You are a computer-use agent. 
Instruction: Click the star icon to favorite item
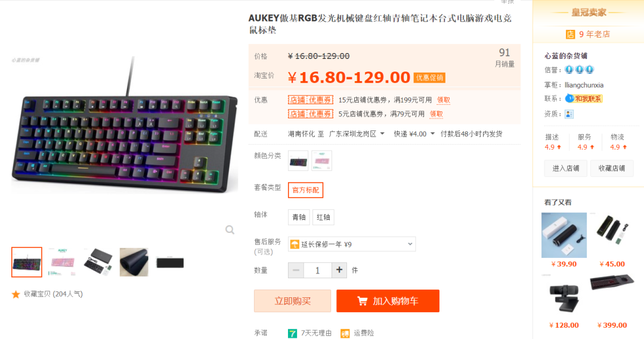[x=16, y=294]
